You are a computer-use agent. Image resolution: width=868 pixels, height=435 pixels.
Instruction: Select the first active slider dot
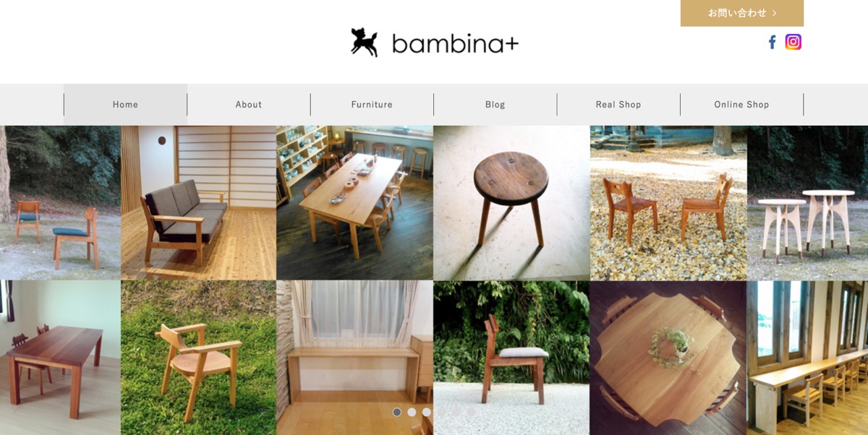pos(397,412)
